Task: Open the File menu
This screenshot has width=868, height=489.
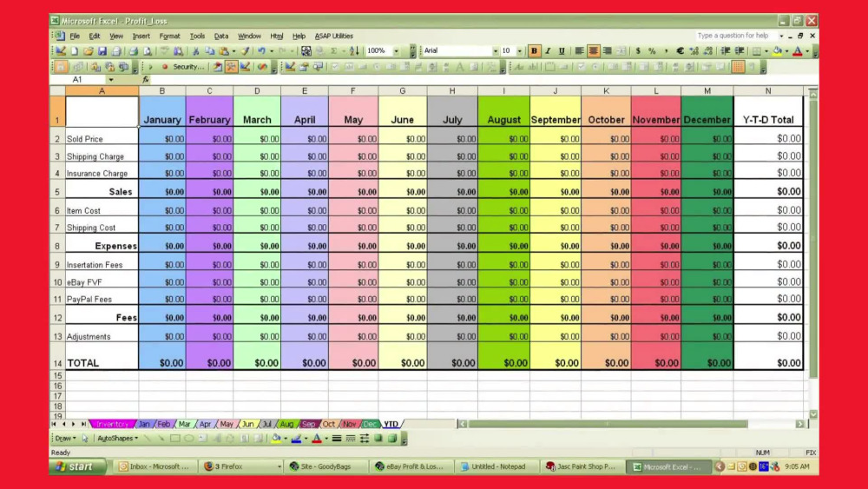Action: coord(75,36)
